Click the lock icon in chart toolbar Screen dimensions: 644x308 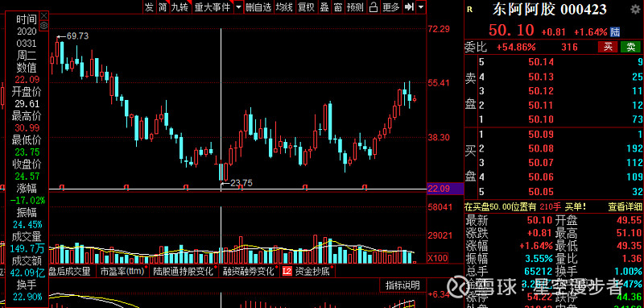click(x=373, y=7)
